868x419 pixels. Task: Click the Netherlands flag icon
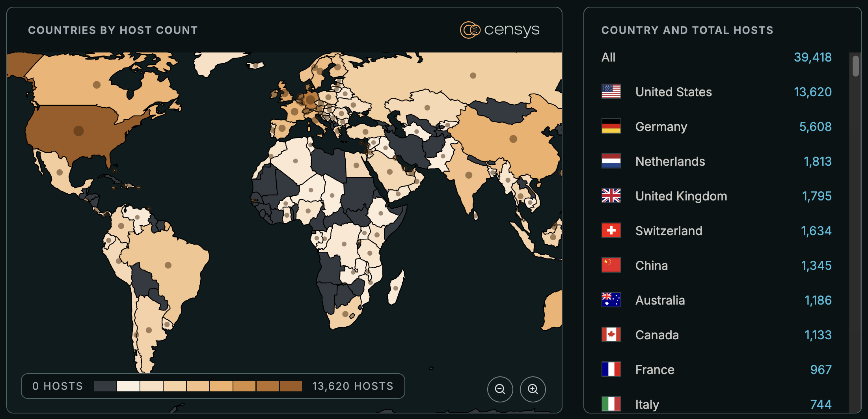point(611,161)
